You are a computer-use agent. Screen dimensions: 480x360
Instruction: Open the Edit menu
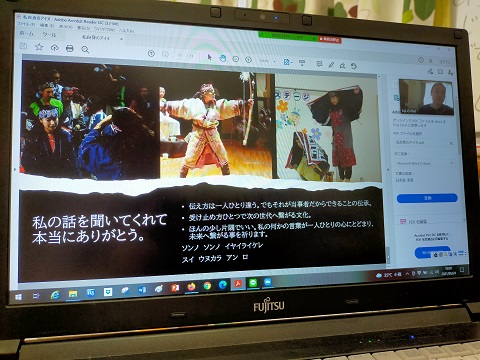click(x=46, y=25)
